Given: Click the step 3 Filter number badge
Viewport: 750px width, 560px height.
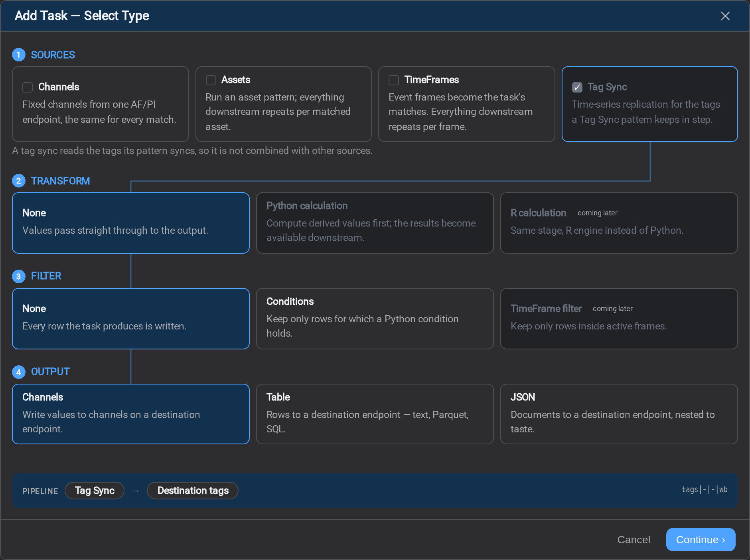Looking at the screenshot, I should 18,276.
